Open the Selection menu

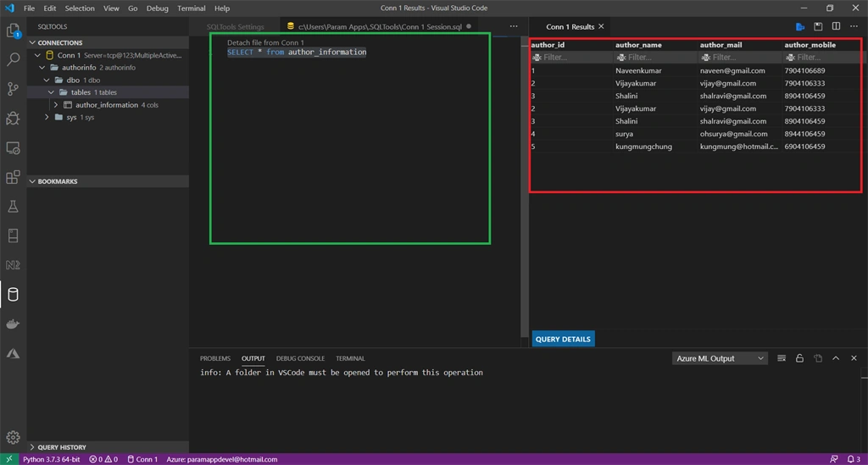point(79,8)
